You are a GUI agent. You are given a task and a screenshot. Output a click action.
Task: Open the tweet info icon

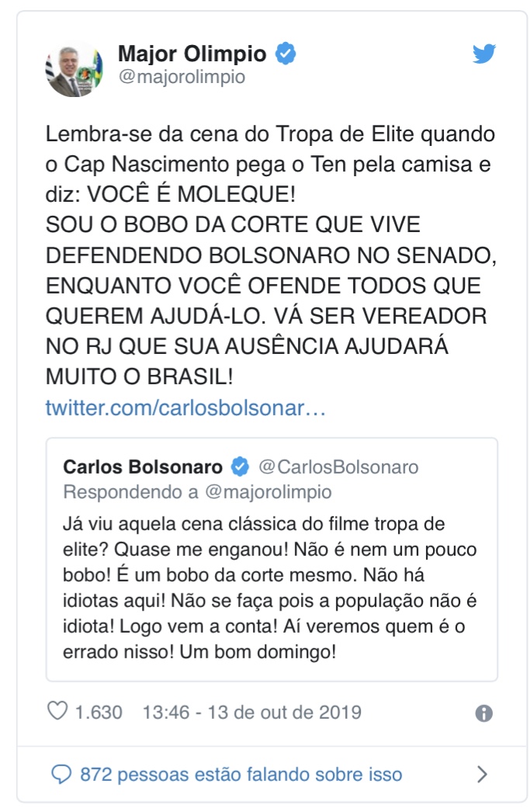pyautogui.click(x=483, y=713)
